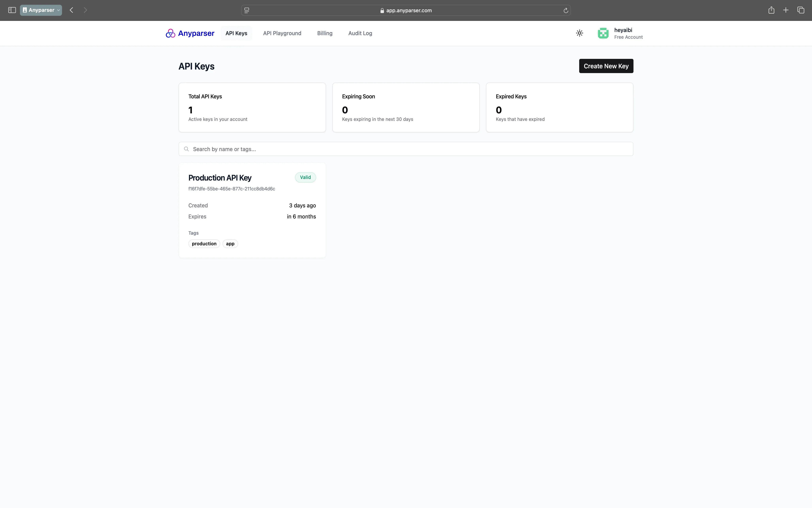Open the Billing page
The image size is (812, 508).
(x=324, y=33)
